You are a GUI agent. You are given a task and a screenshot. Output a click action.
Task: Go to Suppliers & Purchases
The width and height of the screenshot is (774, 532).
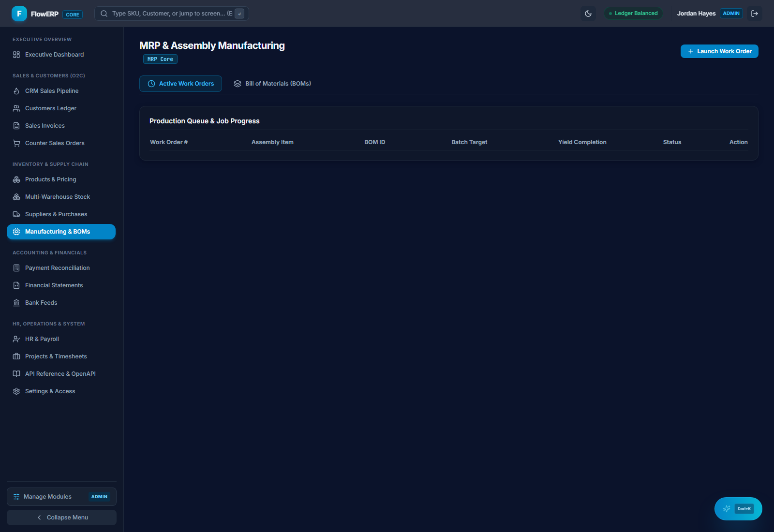pos(61,214)
